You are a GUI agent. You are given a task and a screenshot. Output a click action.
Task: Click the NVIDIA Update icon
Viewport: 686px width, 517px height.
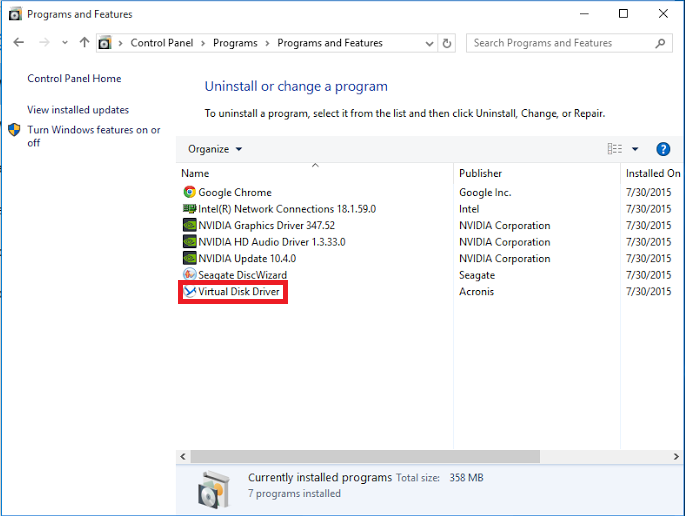189,258
